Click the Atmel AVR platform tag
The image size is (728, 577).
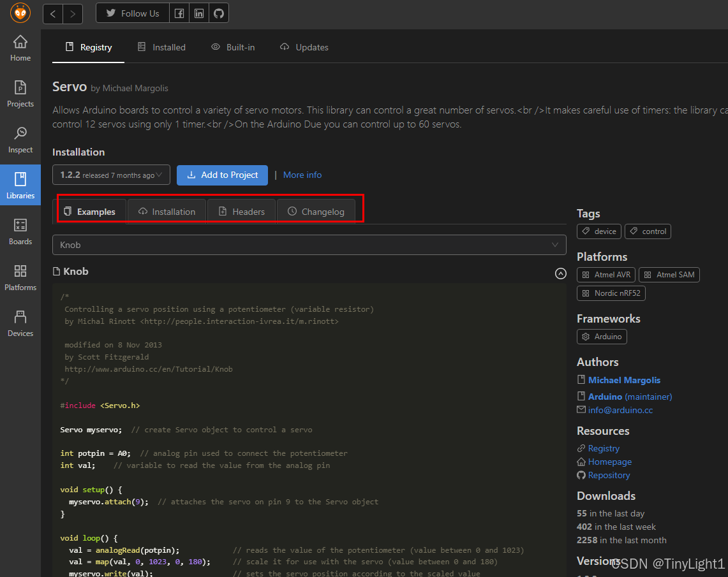coord(606,275)
